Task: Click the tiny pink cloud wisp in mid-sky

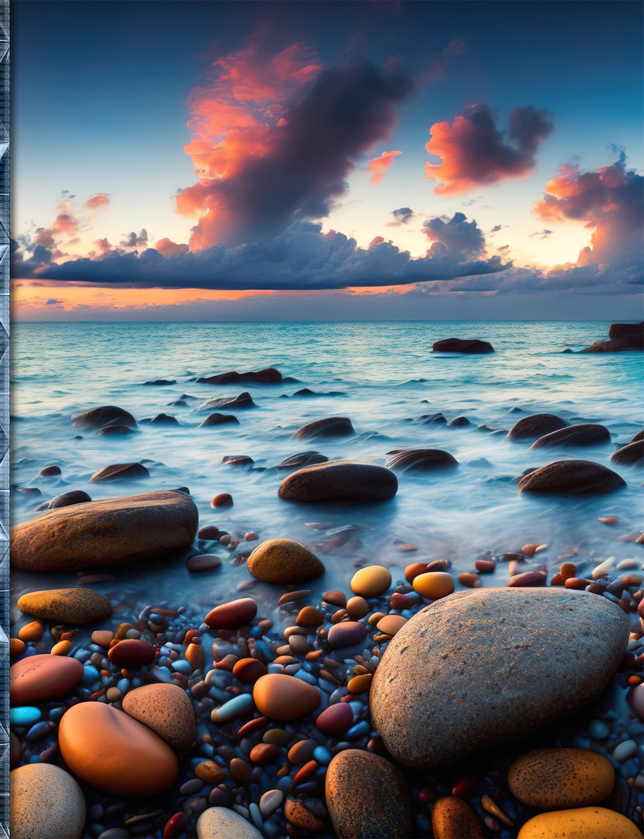Action: click(x=383, y=164)
